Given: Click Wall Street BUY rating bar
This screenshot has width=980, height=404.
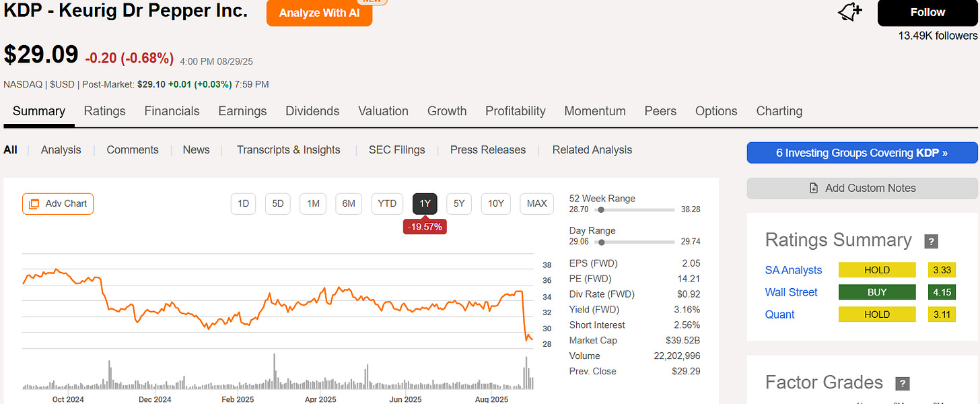Looking at the screenshot, I should click(x=877, y=292).
